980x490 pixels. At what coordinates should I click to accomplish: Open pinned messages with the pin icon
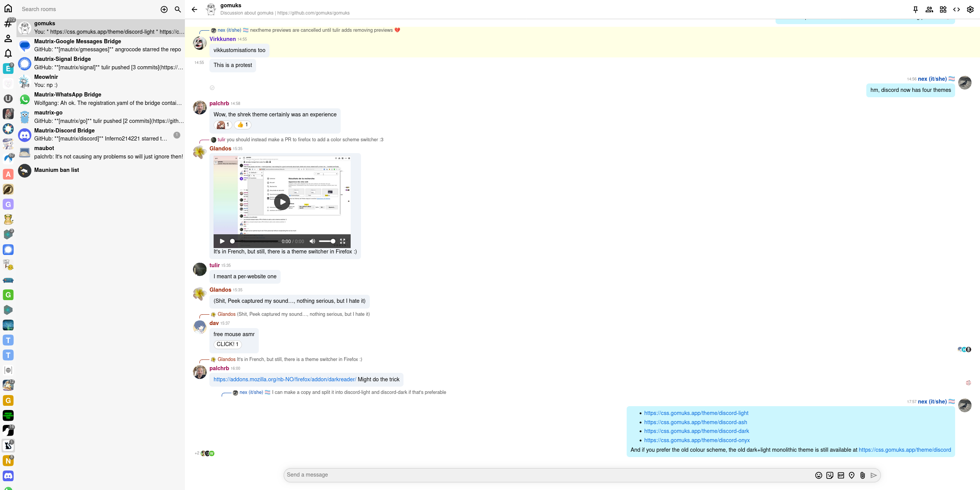(x=915, y=10)
